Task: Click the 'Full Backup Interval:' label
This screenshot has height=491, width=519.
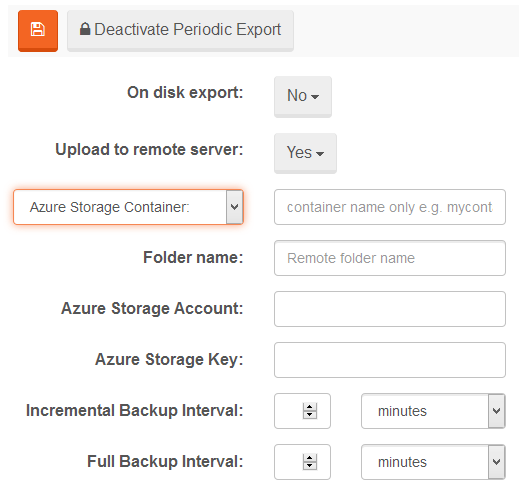Action: 165,461
